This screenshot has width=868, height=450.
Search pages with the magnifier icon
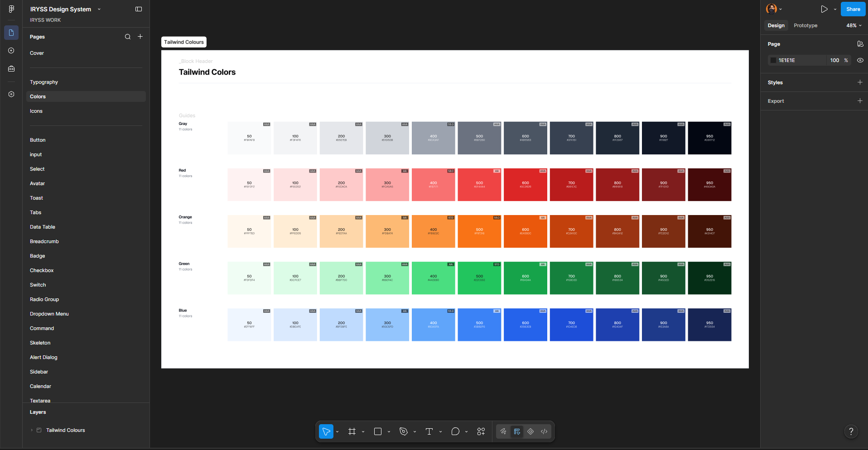[128, 37]
